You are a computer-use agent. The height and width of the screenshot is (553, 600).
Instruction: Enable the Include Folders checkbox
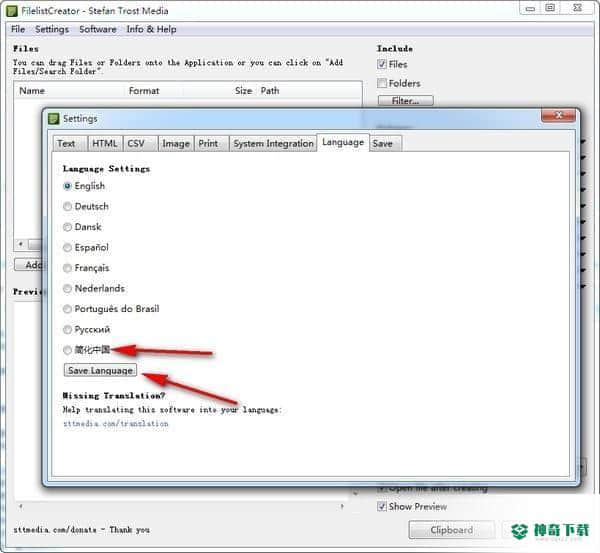tap(382, 83)
